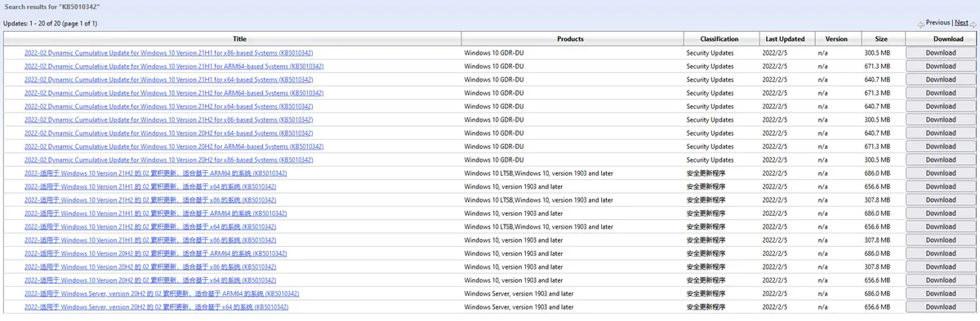This screenshot has width=980, height=321.
Task: Open the Windows Server 20H2 x64 update link
Action: coord(156,307)
